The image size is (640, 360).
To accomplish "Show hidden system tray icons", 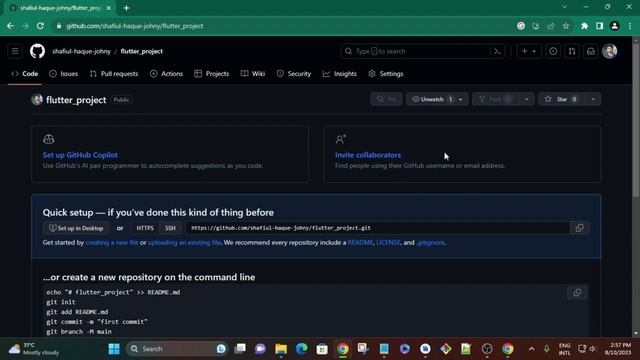I will click(x=531, y=349).
